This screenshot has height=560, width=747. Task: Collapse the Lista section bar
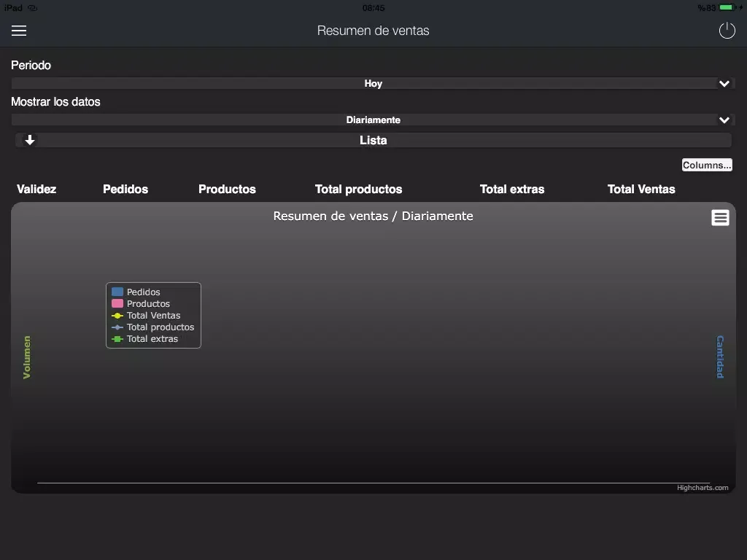coord(373,140)
